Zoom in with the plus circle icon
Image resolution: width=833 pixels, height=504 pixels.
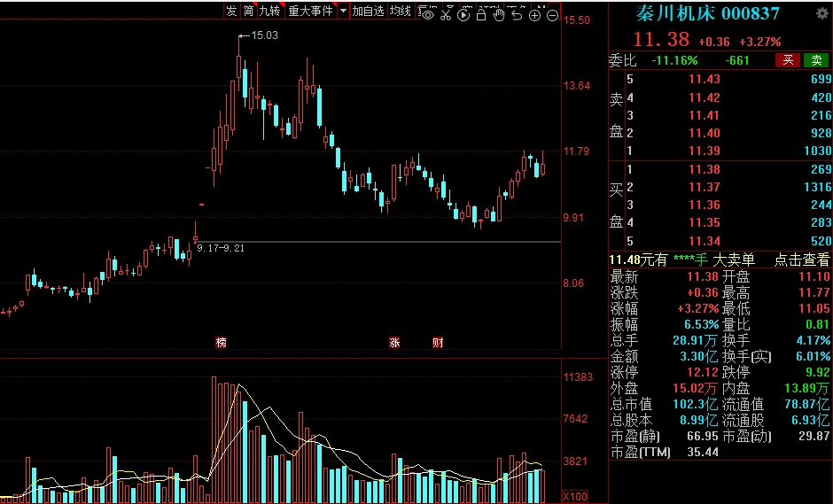[534, 13]
